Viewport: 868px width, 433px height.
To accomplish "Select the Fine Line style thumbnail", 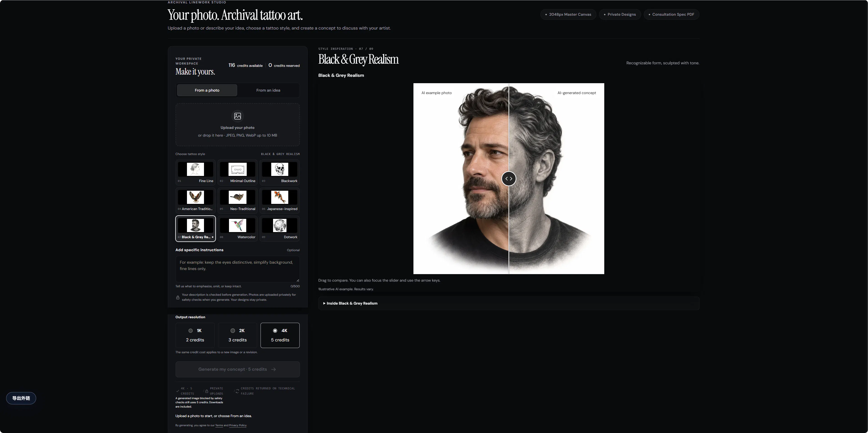I will 195,172.
